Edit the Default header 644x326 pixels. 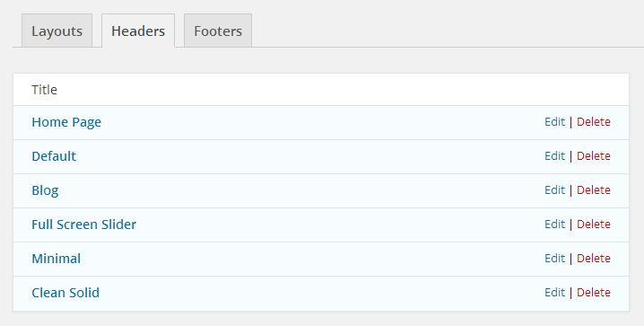tap(554, 155)
